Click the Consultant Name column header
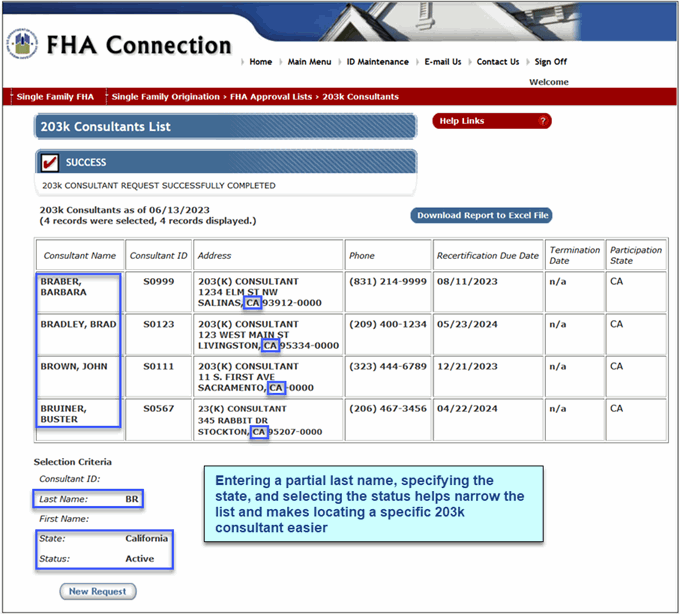 [80, 256]
